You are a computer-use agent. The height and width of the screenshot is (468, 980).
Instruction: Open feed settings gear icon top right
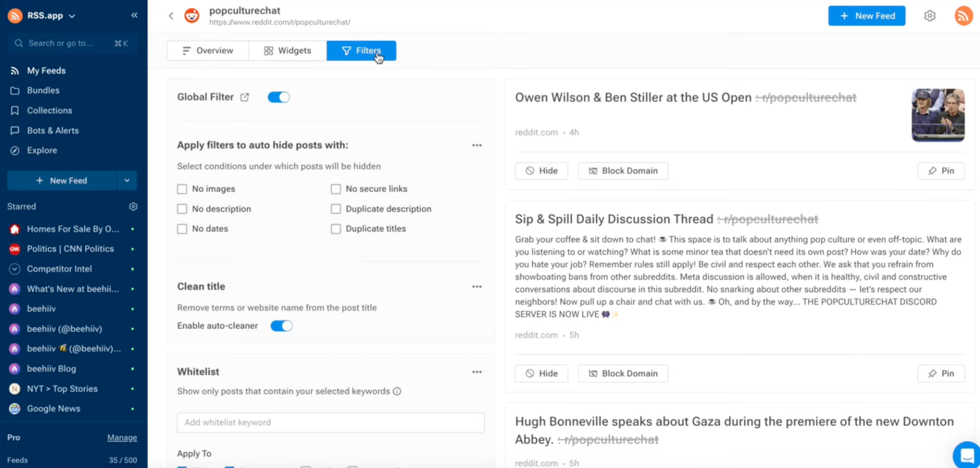click(930, 16)
